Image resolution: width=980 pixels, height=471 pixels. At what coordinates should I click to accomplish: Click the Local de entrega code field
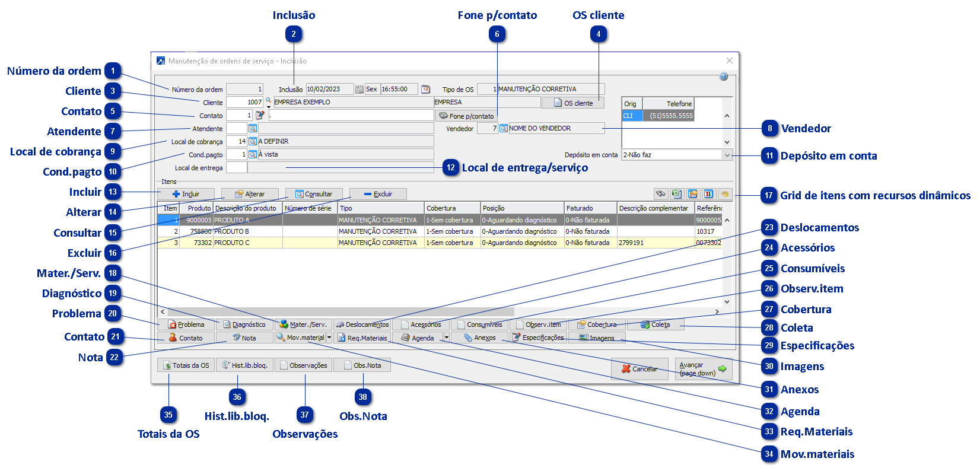coord(237,167)
